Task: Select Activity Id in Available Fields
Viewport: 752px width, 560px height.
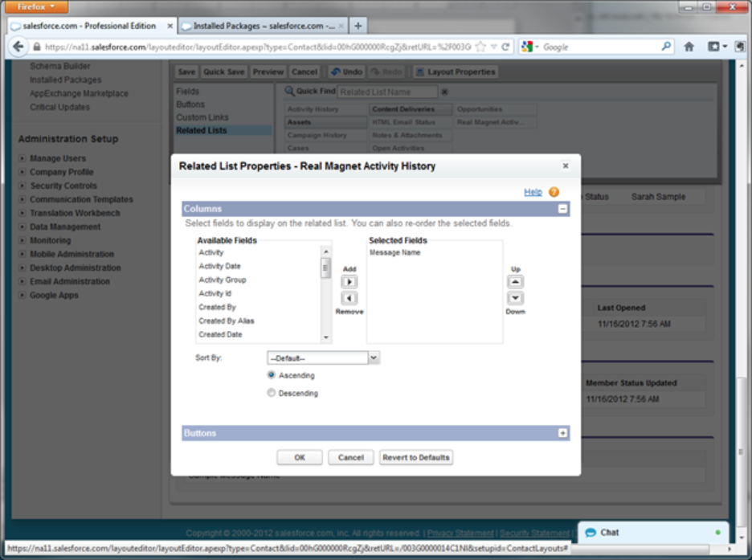Action: [215, 293]
